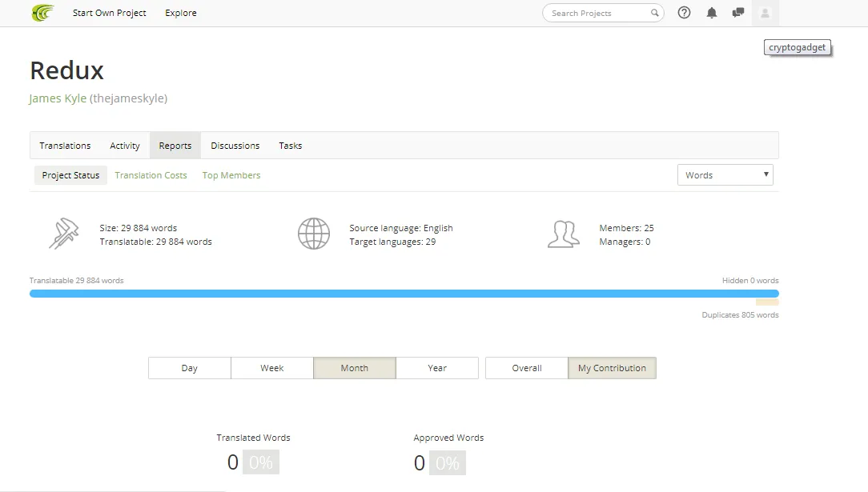868x492 pixels.
Task: Open the Reports tab
Action: pos(175,146)
